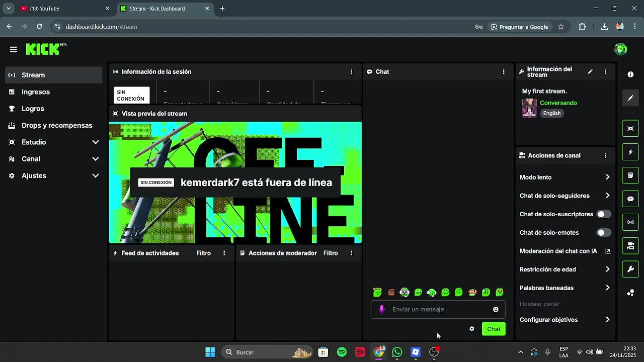Insert the clown face emote
Screen dimensions: 644x362
pyautogui.click(x=405, y=292)
